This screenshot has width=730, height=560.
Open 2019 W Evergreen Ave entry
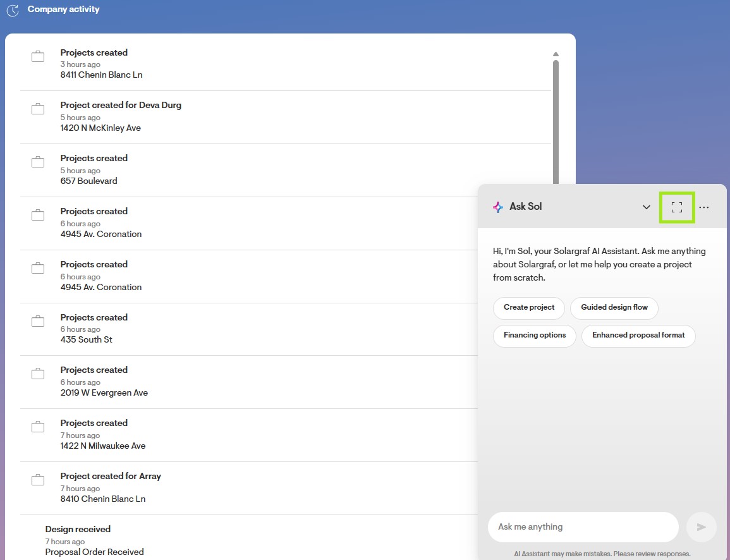click(249, 382)
